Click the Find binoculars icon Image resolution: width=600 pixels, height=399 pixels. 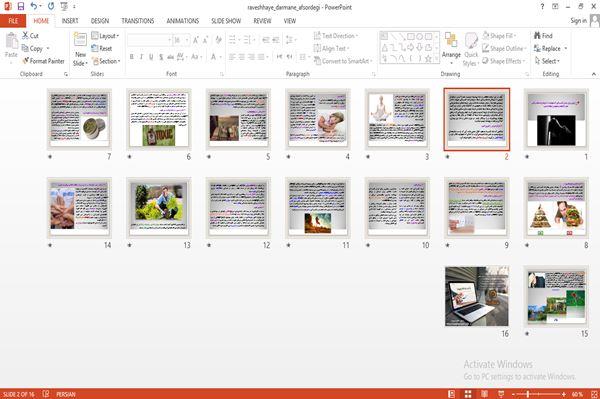537,36
